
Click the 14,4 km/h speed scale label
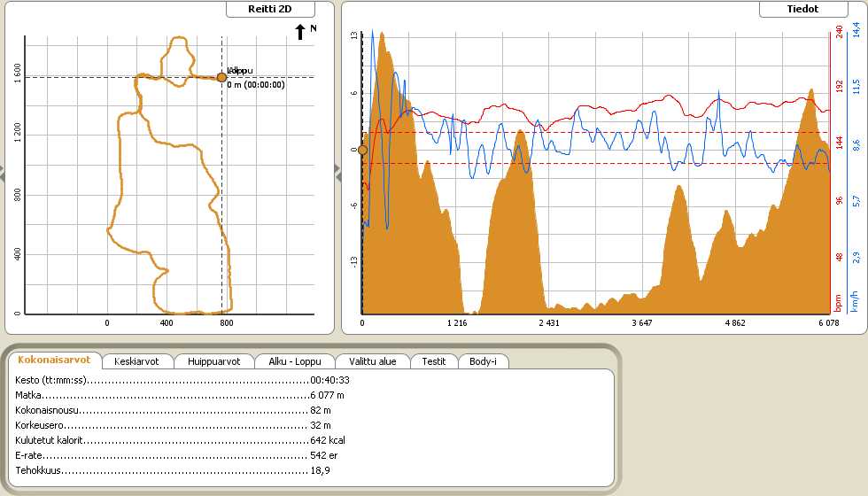pyautogui.click(x=856, y=30)
